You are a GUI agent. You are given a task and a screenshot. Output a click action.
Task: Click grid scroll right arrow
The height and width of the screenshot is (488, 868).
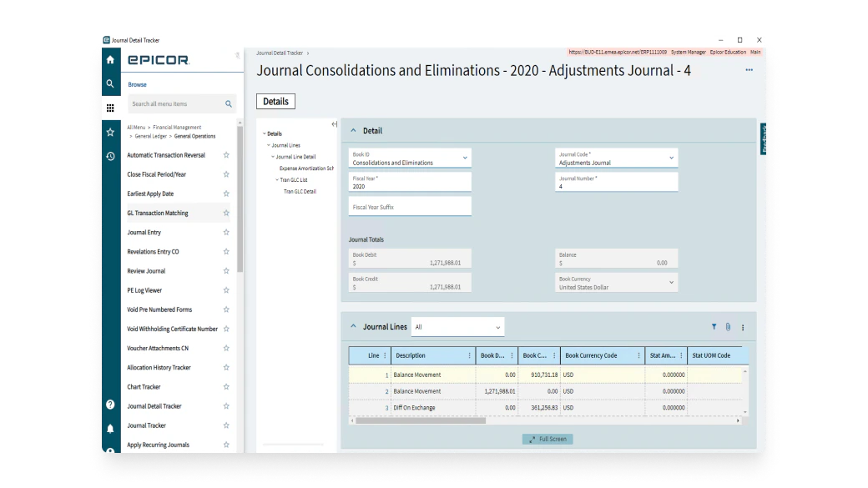738,420
